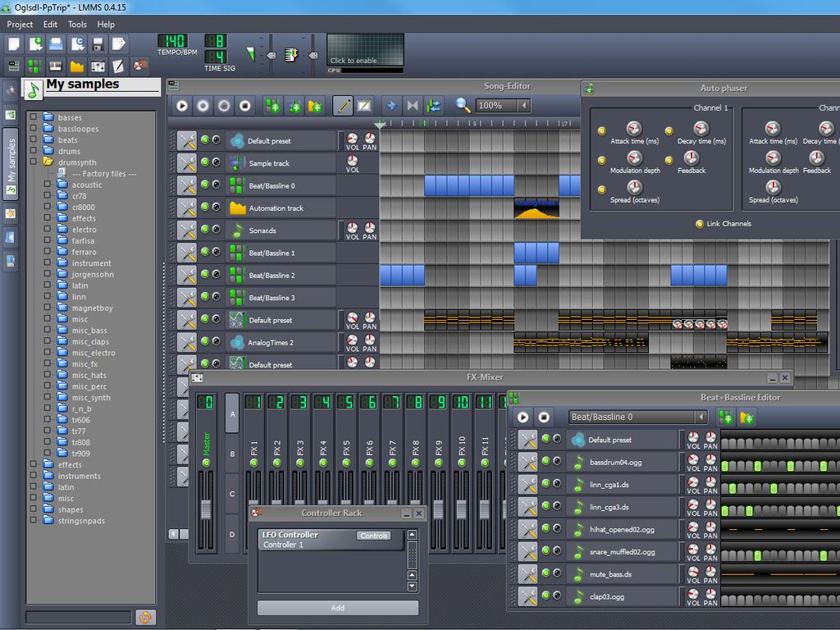Viewport: 840px width, 630px height.
Task: Switch to edit mode in Song Editor
Action: 363,106
